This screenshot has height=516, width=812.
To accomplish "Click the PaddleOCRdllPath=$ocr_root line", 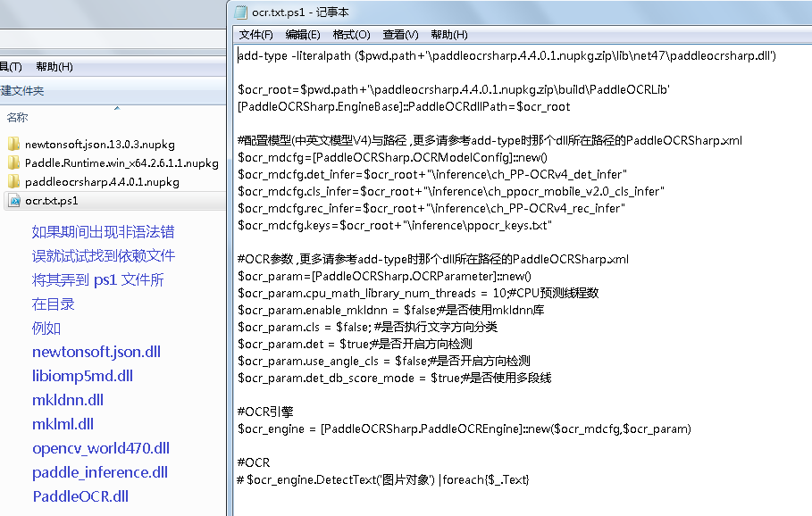I will 404,106.
